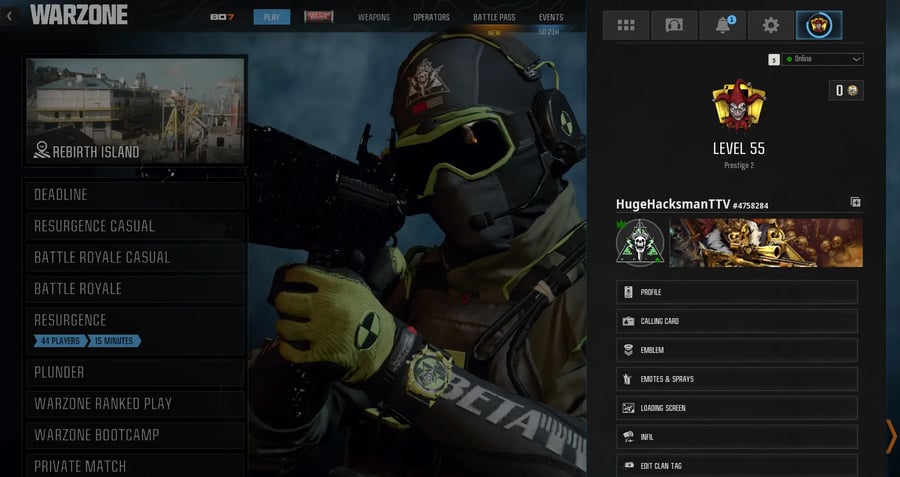This screenshot has width=900, height=477.
Task: Open the Battle Pass tab
Action: (493, 17)
